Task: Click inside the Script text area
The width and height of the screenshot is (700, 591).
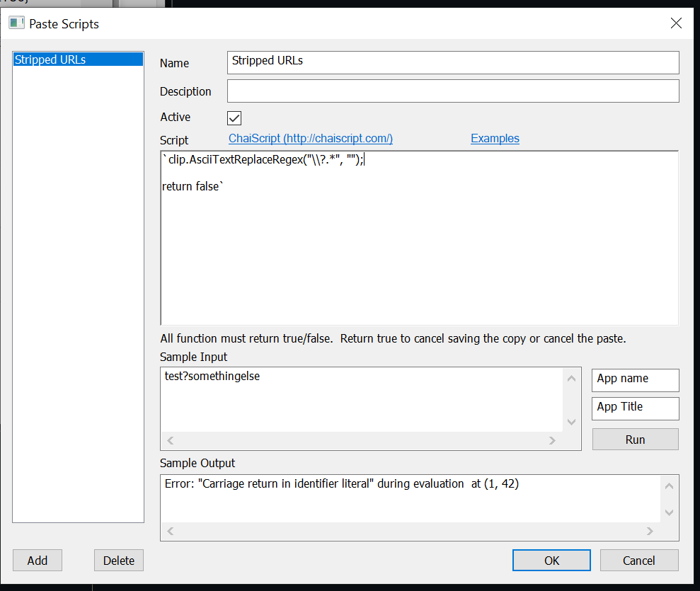Action: coord(419,238)
